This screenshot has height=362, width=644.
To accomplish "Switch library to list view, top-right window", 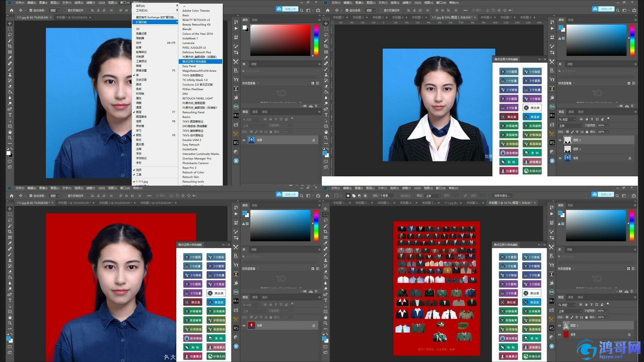I will (634, 83).
